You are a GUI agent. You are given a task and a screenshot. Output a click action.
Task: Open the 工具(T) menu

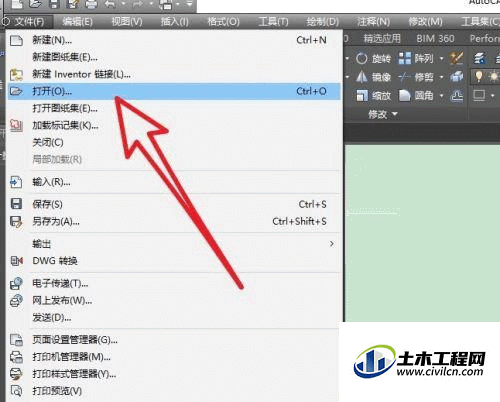click(x=273, y=22)
